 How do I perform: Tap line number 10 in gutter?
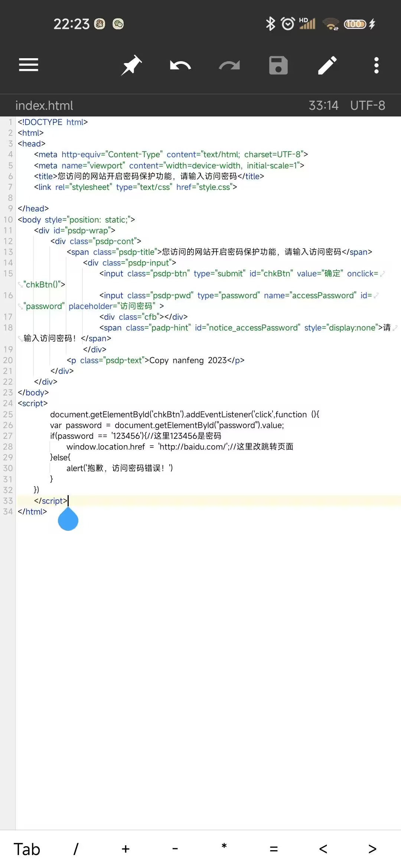(x=8, y=220)
